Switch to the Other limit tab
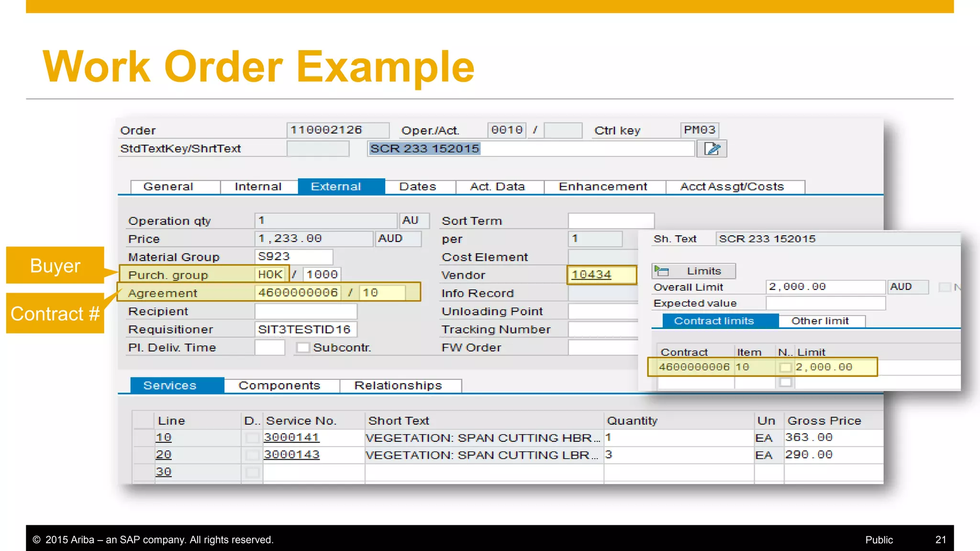The width and height of the screenshot is (980, 551). tap(822, 321)
